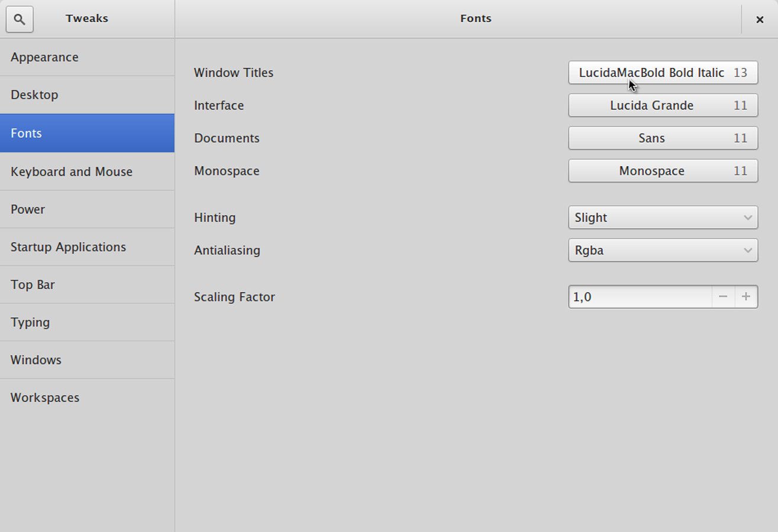Close the Tweaks window
The width and height of the screenshot is (778, 532).
coord(760,20)
